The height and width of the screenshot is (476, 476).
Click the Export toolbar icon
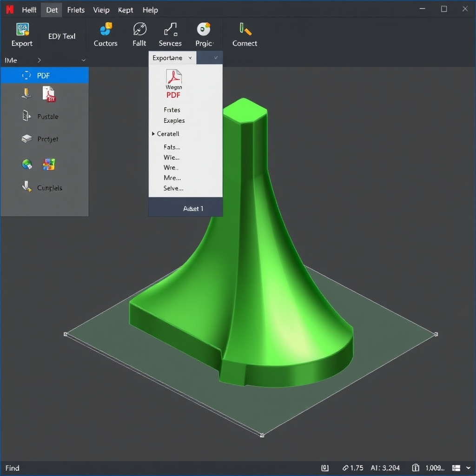22,30
